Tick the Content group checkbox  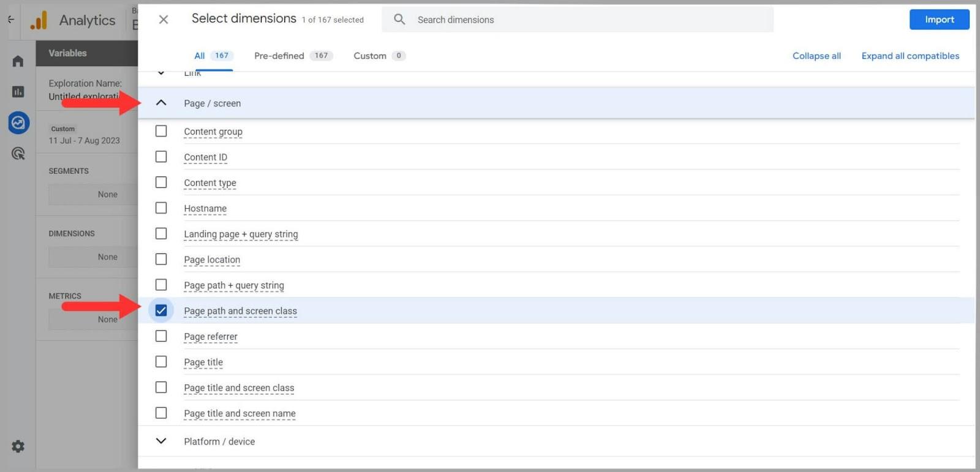pos(161,131)
